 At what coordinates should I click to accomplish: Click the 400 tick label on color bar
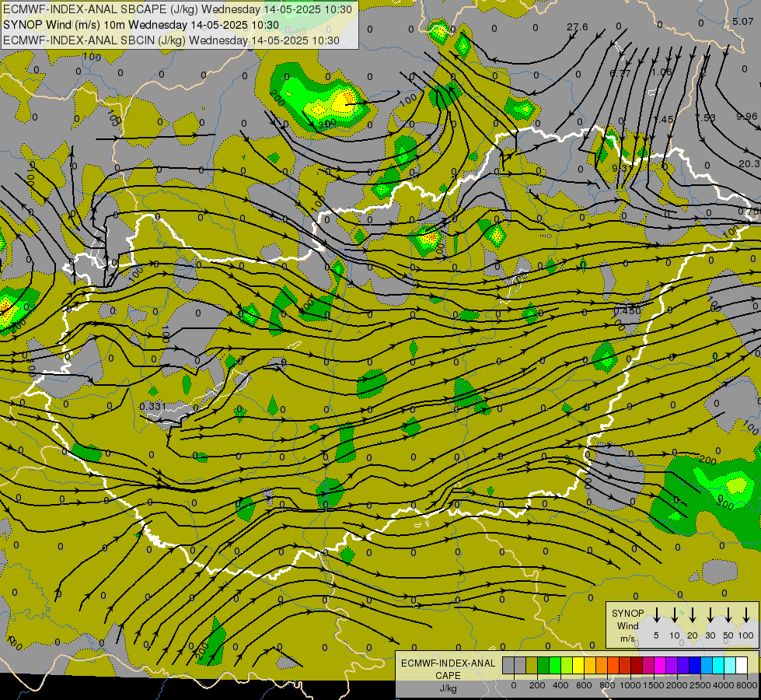coord(560,685)
